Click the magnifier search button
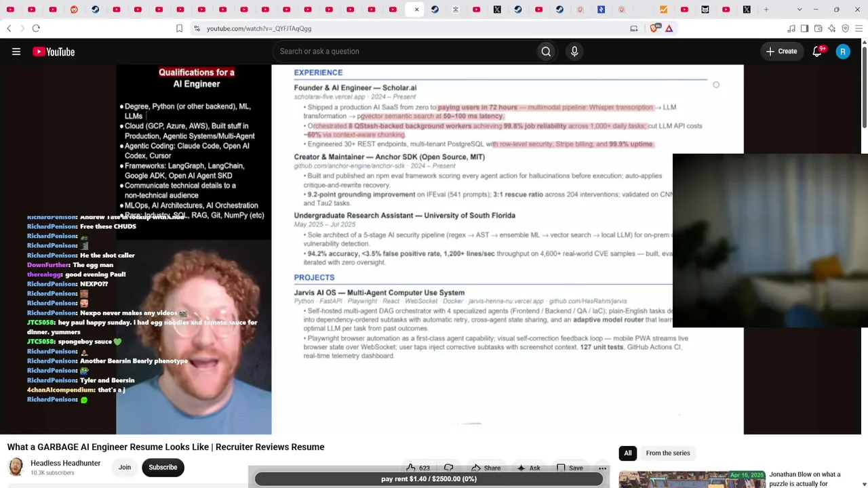The height and width of the screenshot is (488, 868). click(546, 52)
